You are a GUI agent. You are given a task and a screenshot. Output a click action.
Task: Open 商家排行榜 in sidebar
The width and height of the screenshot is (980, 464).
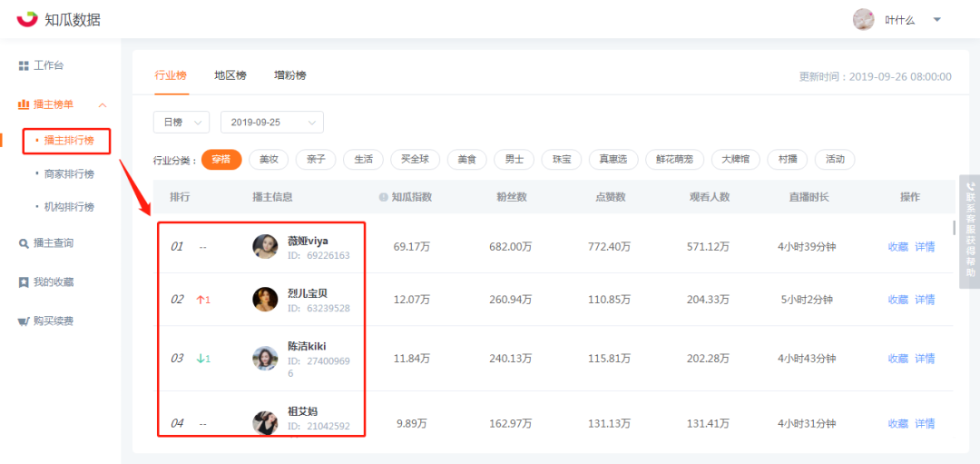pos(69,173)
